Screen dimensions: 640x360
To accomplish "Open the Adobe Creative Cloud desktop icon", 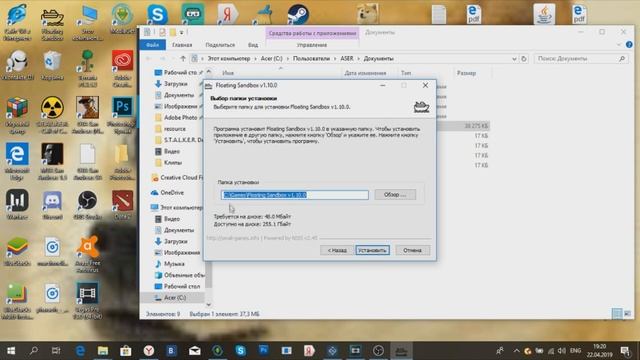I will click(x=122, y=69).
